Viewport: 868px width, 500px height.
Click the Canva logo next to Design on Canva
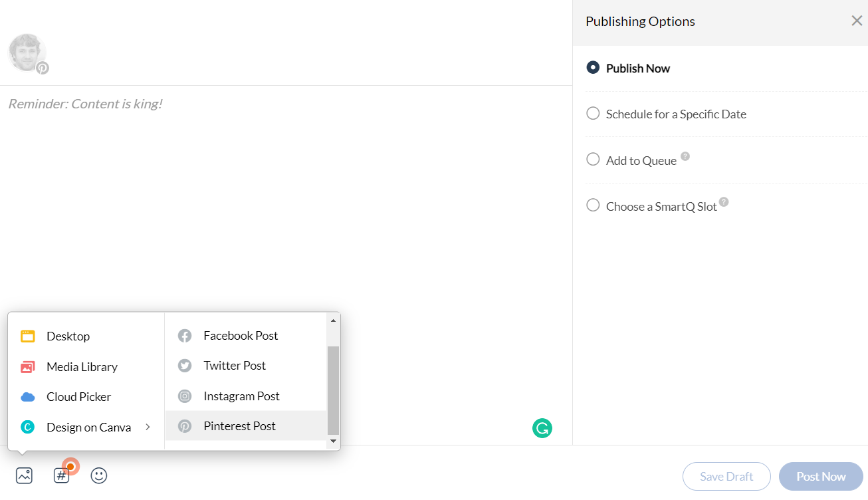click(29, 427)
